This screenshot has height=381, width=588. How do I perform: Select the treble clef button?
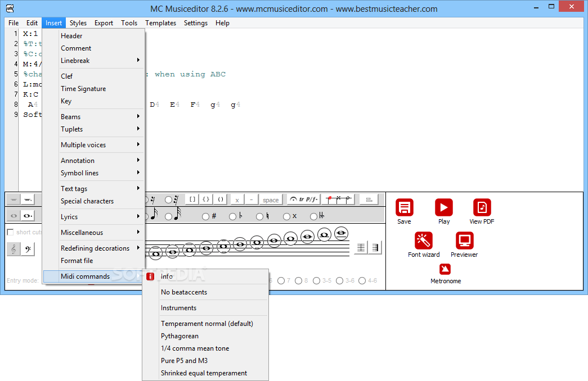[x=14, y=249]
